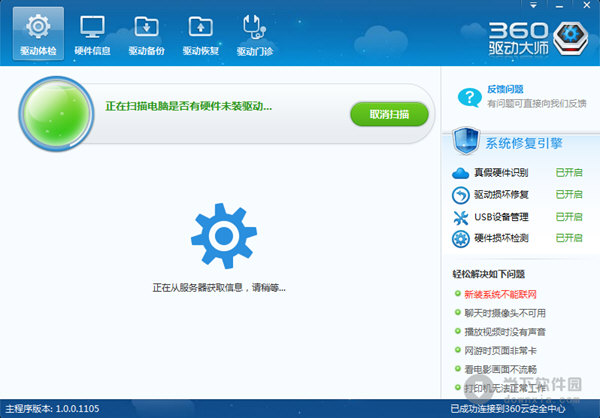Screen dimensions: 600x418
Task: Open 新装系统不能联网 link
Action: coord(500,294)
